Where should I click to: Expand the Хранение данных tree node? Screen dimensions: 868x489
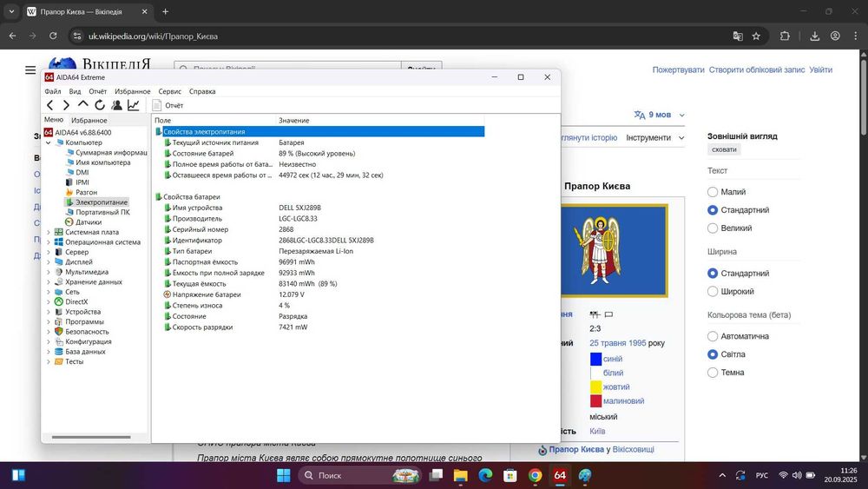(x=49, y=282)
